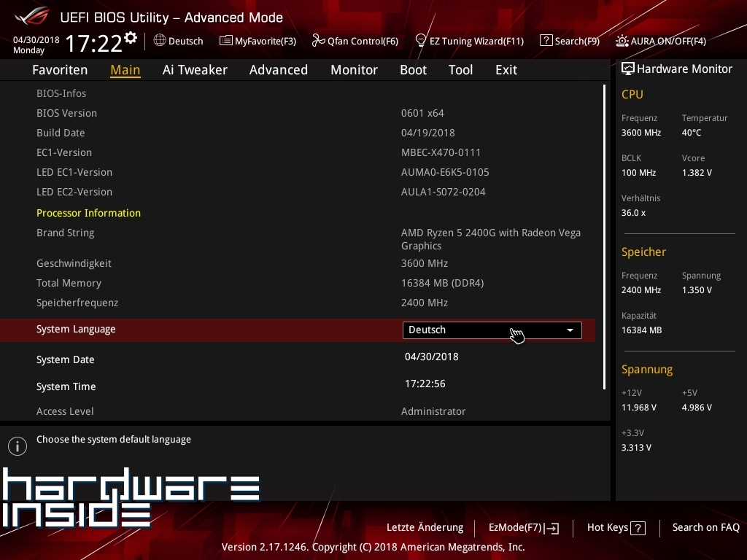Screen dimensions: 747x560
Task: Click the Speicher heading in Hardware Monitor
Action: [643, 252]
